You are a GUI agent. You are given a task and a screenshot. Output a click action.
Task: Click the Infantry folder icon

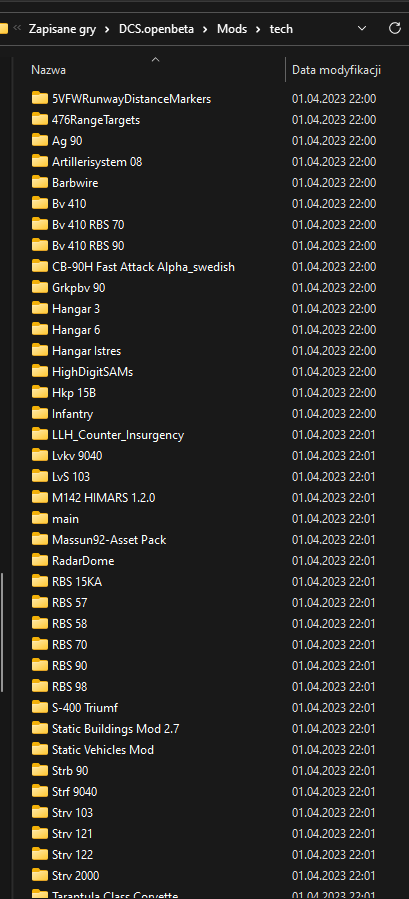pos(40,413)
